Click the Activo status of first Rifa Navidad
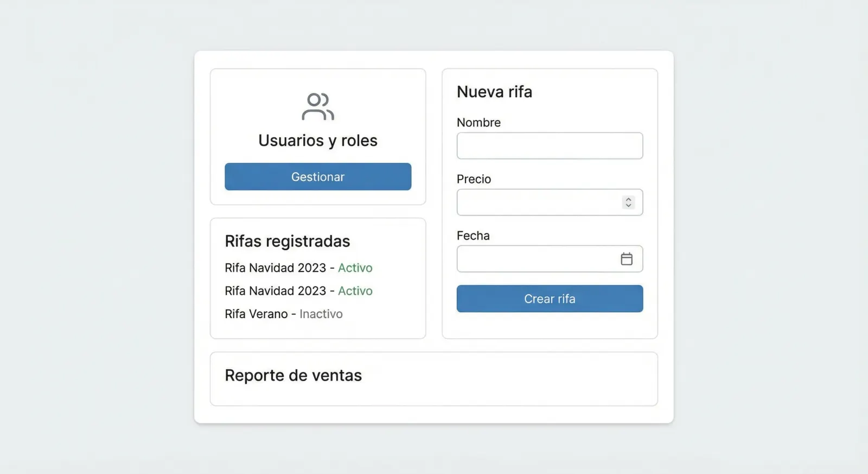The width and height of the screenshot is (868, 474). 355,268
